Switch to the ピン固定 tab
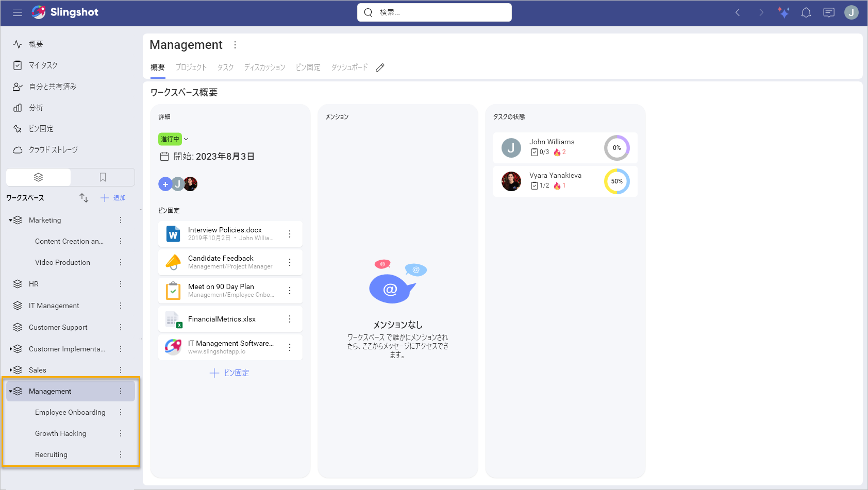This screenshot has width=868, height=490. [308, 67]
